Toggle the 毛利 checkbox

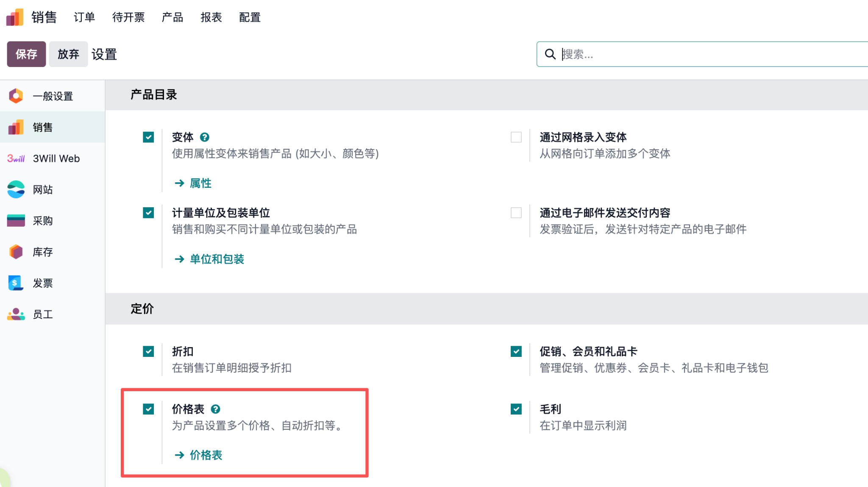coord(516,409)
